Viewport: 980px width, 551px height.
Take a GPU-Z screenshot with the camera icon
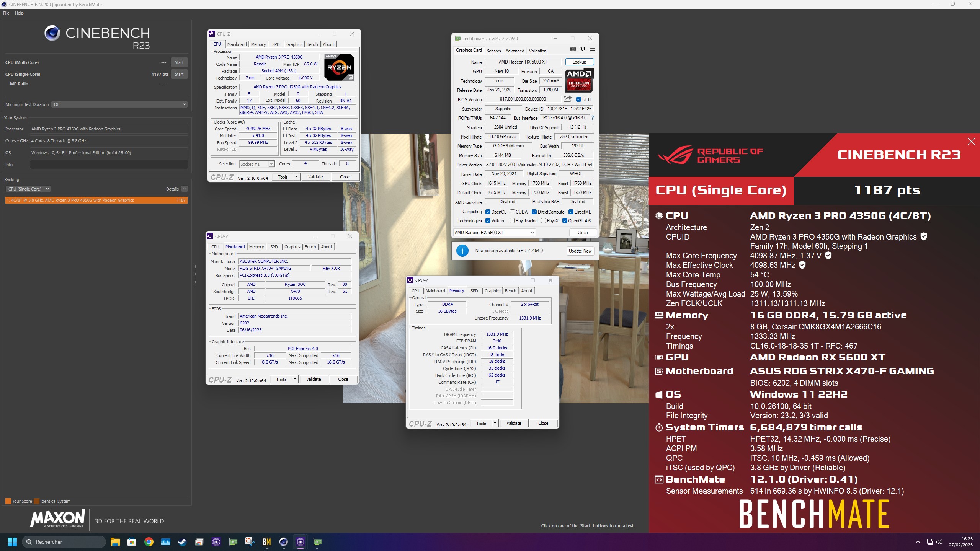click(x=573, y=49)
